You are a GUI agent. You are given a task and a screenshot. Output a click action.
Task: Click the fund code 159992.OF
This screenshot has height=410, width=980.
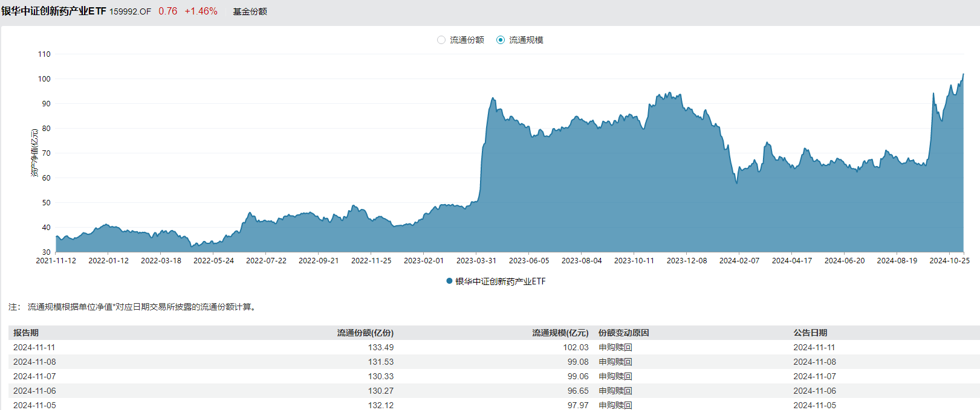point(130,11)
